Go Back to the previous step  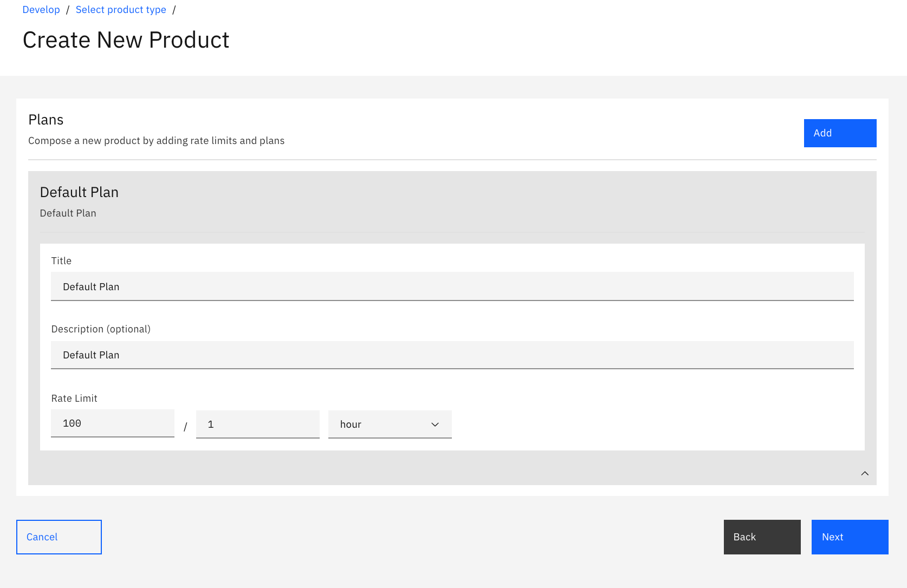point(761,537)
